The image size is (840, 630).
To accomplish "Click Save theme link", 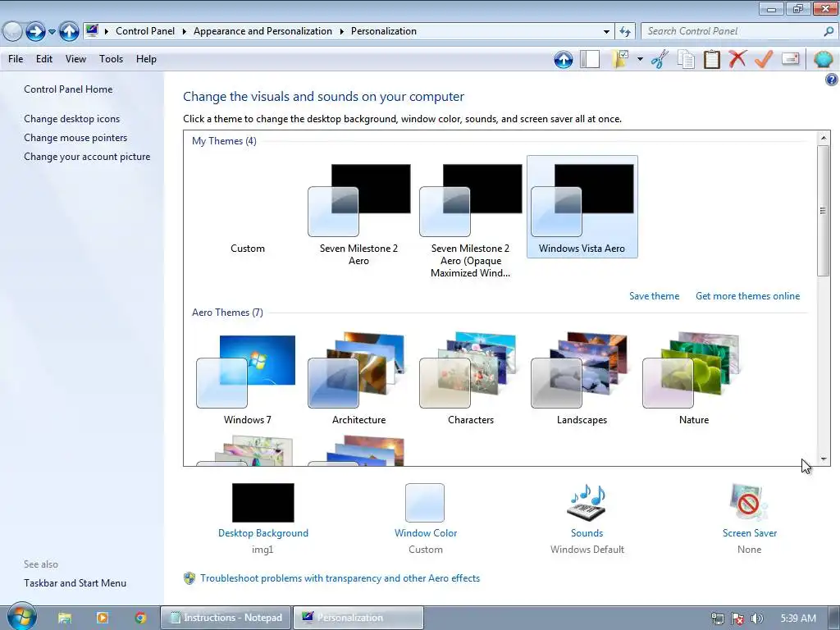I will click(654, 295).
